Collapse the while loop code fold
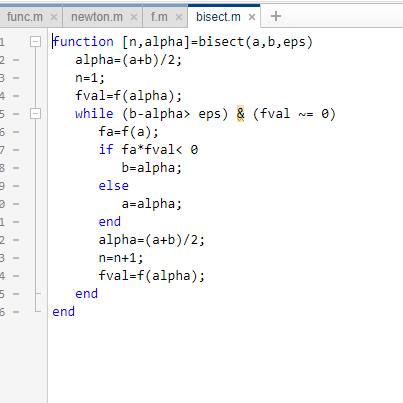403x403 pixels. point(35,114)
